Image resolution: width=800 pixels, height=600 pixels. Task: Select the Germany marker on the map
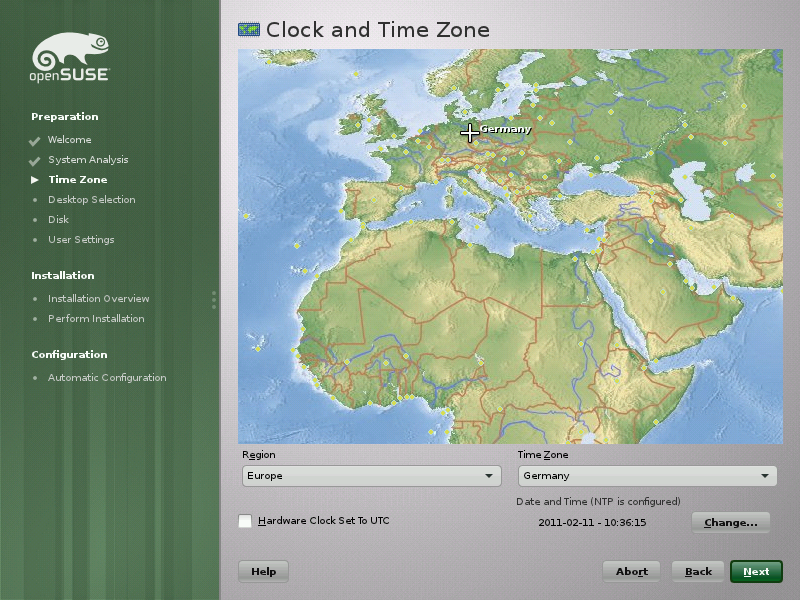[470, 131]
